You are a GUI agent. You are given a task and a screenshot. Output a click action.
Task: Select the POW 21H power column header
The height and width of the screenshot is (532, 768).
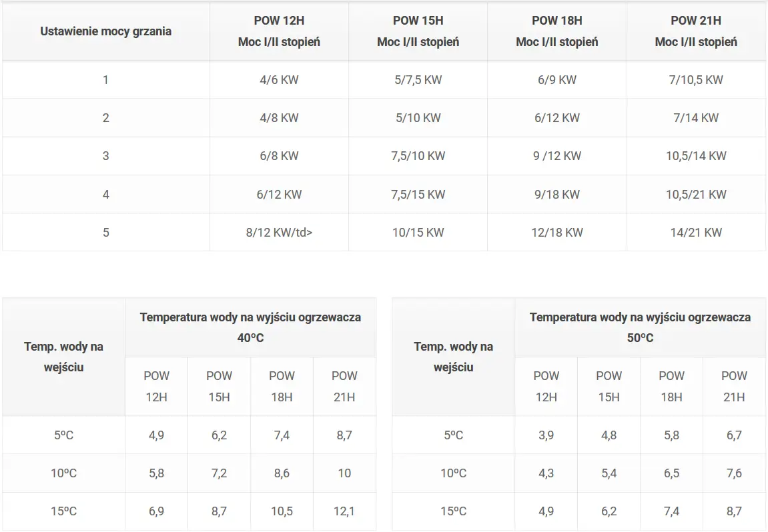tap(696, 31)
